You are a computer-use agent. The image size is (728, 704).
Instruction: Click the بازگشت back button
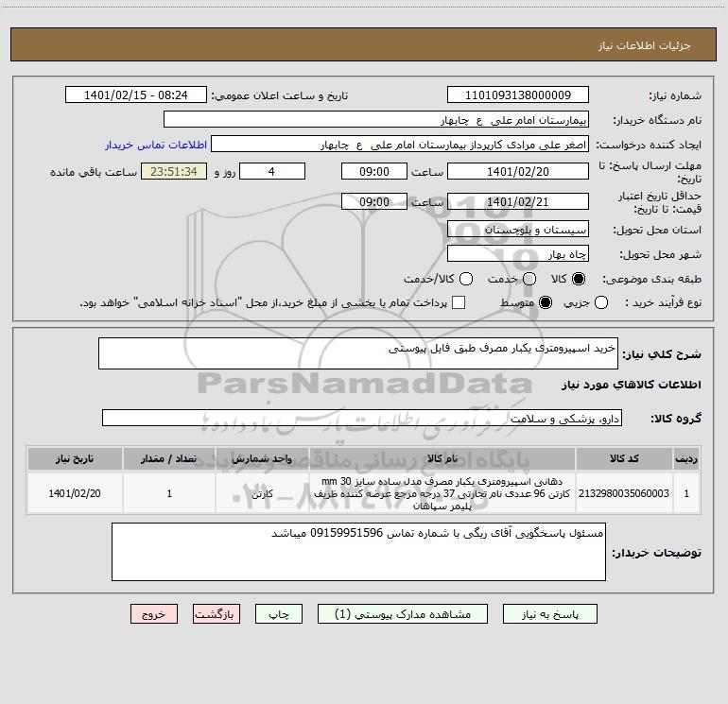coord(217,614)
